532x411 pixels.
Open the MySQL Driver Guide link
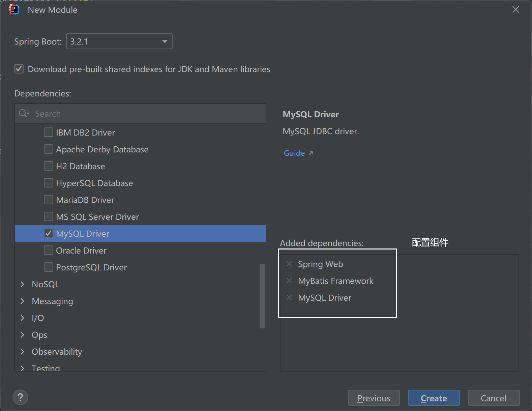[294, 153]
